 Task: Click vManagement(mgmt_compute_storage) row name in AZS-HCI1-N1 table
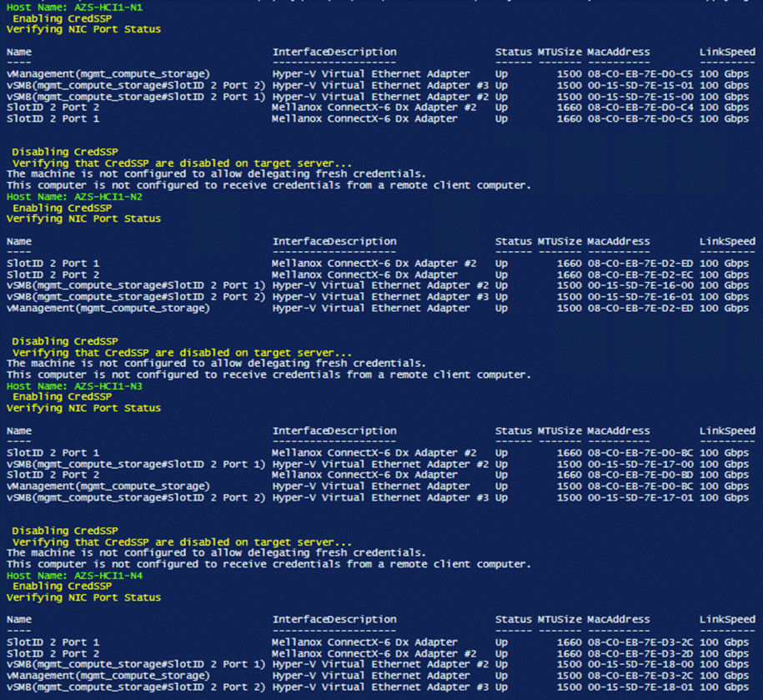[x=108, y=74]
